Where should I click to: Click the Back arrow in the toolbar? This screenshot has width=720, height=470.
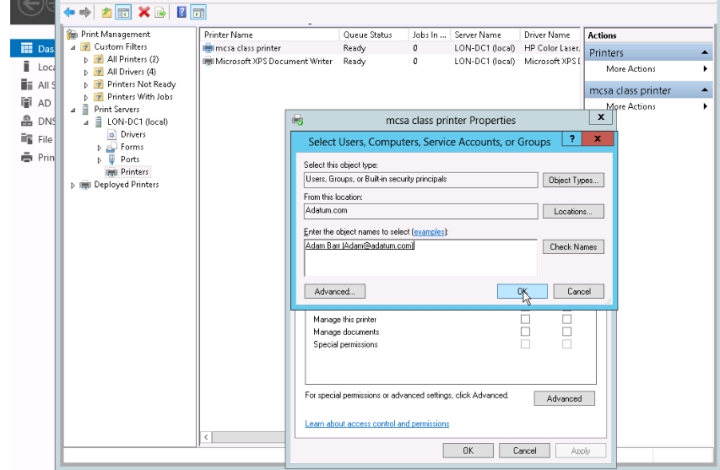click(69, 12)
